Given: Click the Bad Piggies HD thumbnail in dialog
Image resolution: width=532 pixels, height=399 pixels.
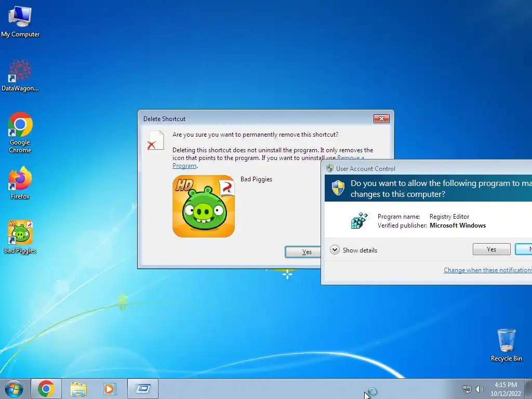Looking at the screenshot, I should coord(204,206).
